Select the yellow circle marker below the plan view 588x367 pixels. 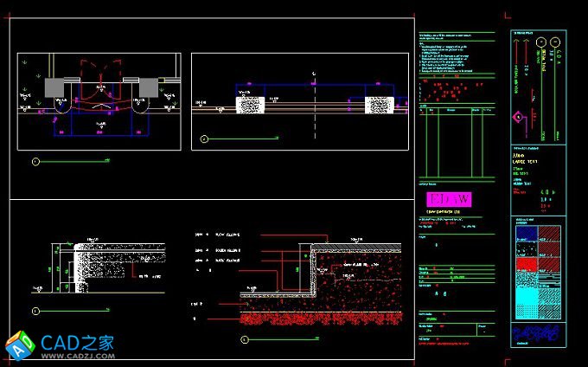tap(35, 161)
